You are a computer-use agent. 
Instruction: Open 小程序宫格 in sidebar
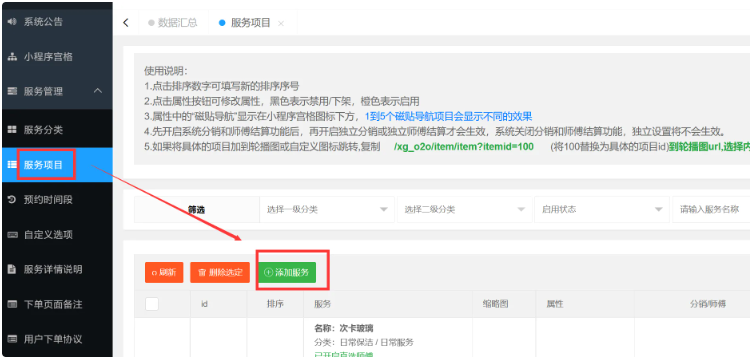(57, 57)
